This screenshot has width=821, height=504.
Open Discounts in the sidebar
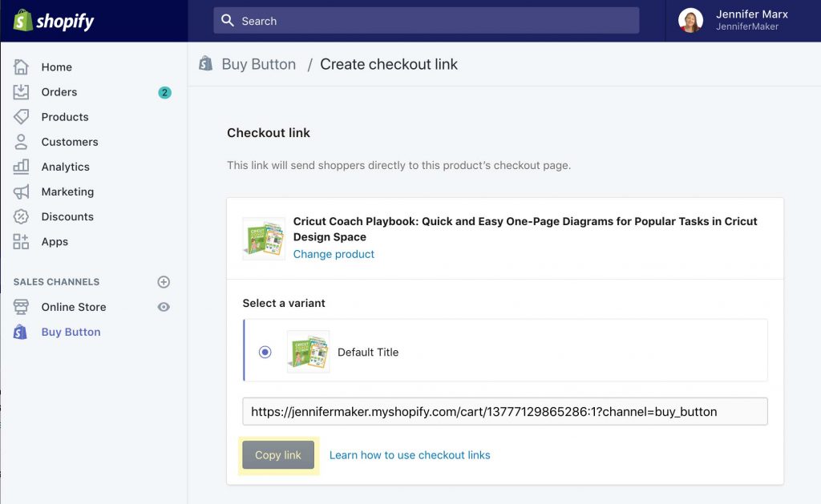point(67,216)
